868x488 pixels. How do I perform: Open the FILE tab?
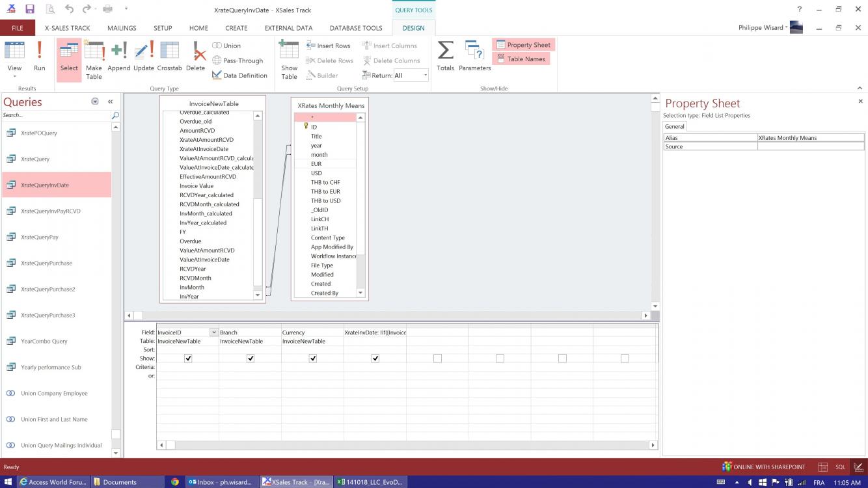pos(18,28)
